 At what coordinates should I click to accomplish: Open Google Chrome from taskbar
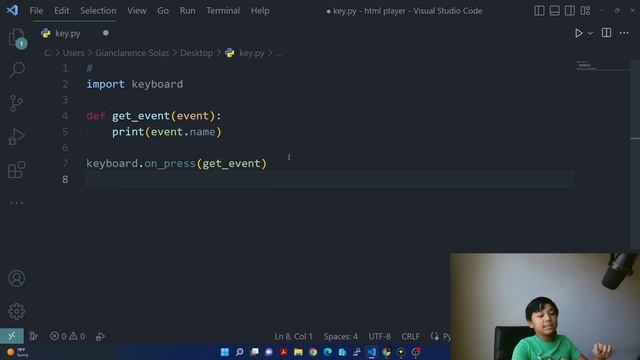tap(313, 352)
